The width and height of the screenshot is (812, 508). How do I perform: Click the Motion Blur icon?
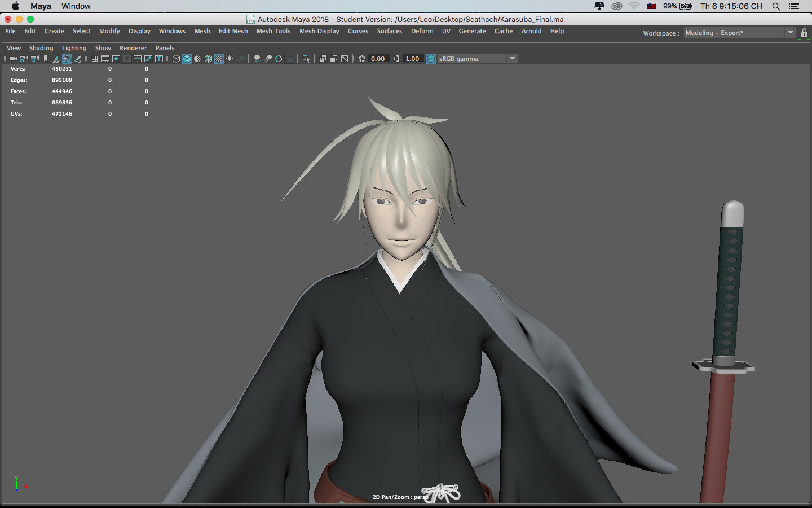(268, 59)
